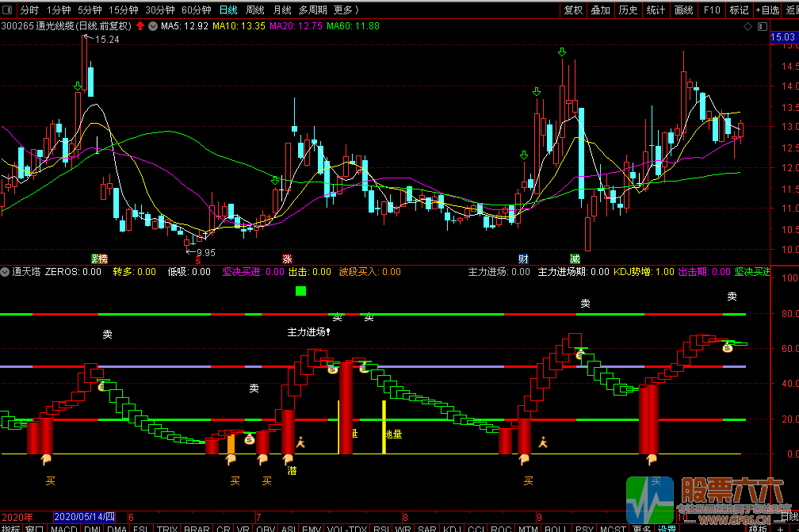Click the blue 财 info marker
This screenshot has height=532, width=799.
coord(523,259)
